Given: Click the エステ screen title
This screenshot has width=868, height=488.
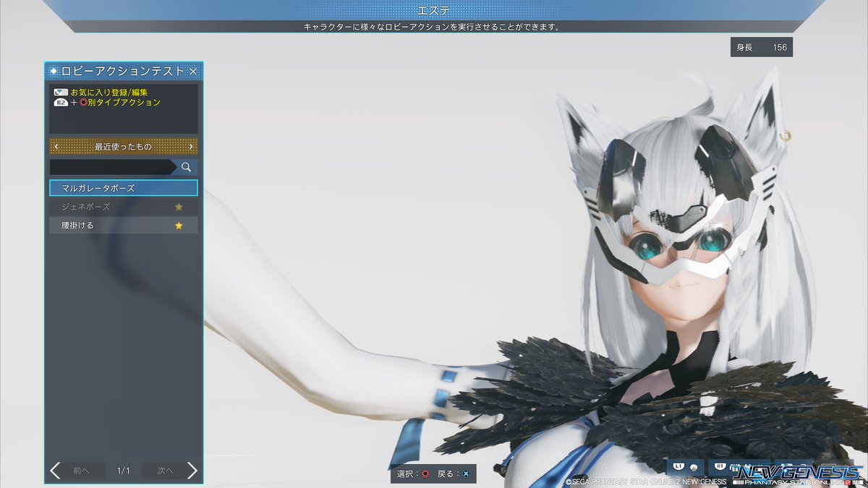Looking at the screenshot, I should (433, 10).
